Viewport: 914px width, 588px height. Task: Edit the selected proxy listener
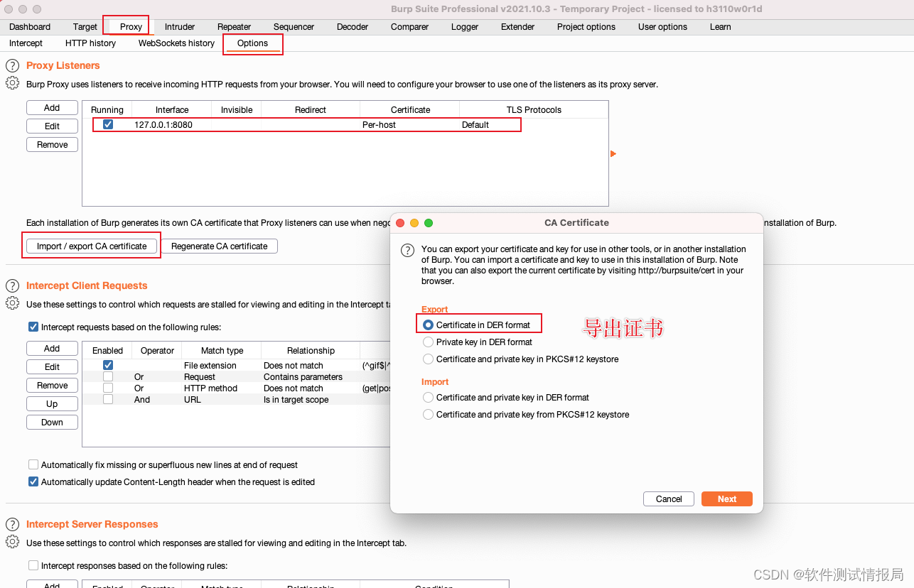[52, 126]
